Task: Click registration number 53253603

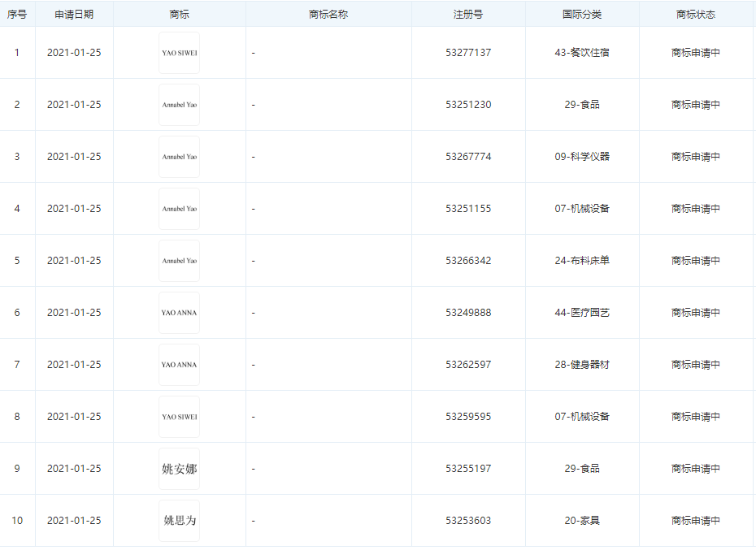Action: [x=468, y=521]
